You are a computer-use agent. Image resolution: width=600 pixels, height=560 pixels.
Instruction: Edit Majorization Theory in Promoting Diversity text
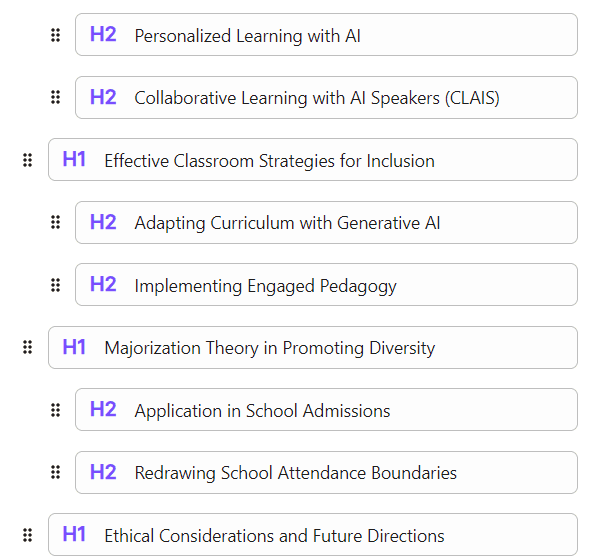(269, 348)
